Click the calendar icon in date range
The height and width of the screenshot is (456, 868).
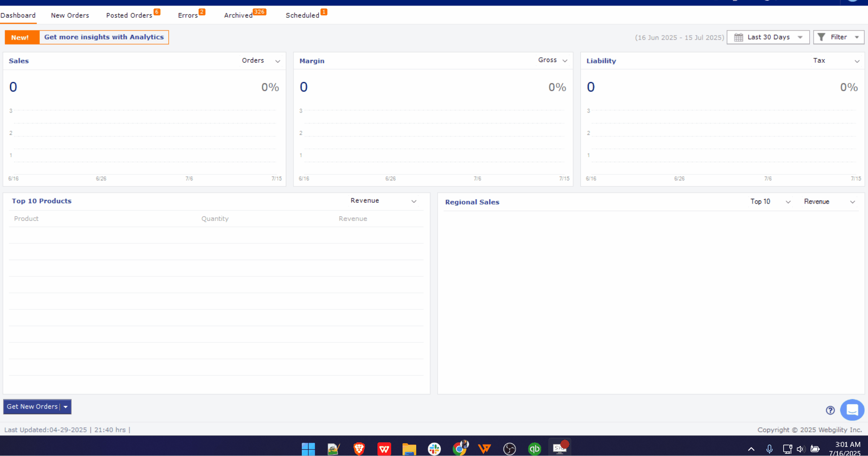click(739, 37)
